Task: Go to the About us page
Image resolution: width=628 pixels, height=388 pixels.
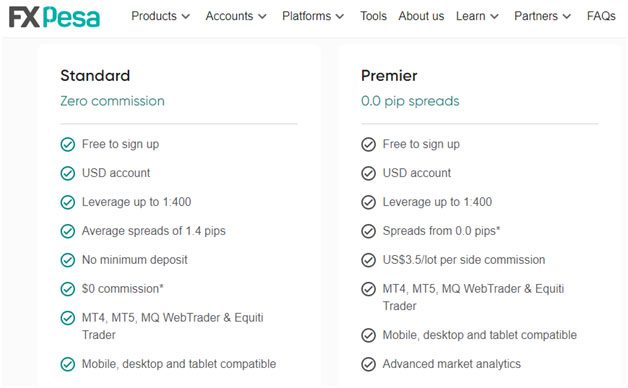Action: (421, 16)
